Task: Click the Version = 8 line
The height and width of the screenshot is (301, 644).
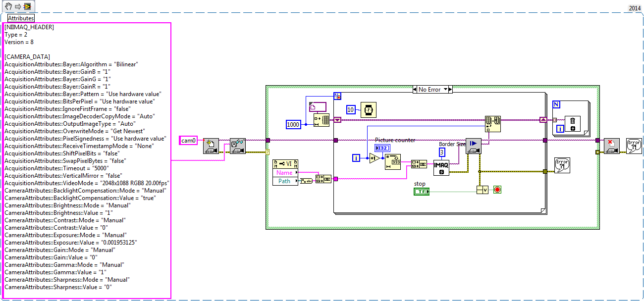Action: coord(19,42)
